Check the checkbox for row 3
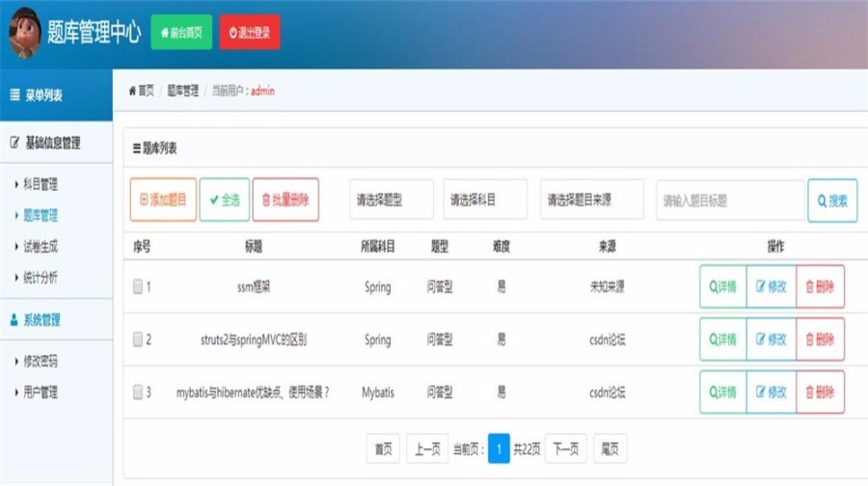 point(138,392)
